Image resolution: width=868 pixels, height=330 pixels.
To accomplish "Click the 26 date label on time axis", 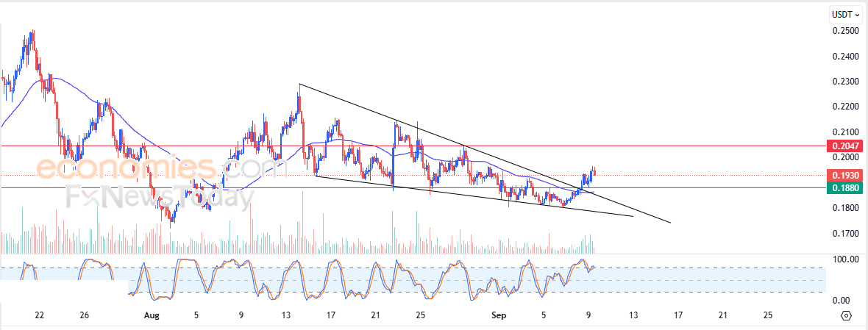I will [x=84, y=315].
